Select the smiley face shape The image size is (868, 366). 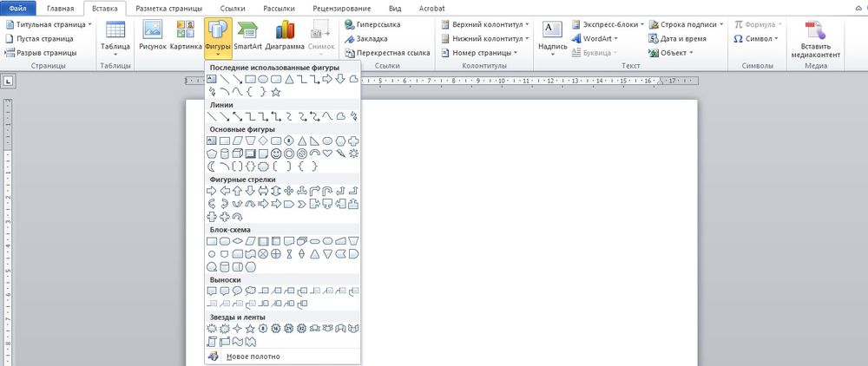coord(276,154)
